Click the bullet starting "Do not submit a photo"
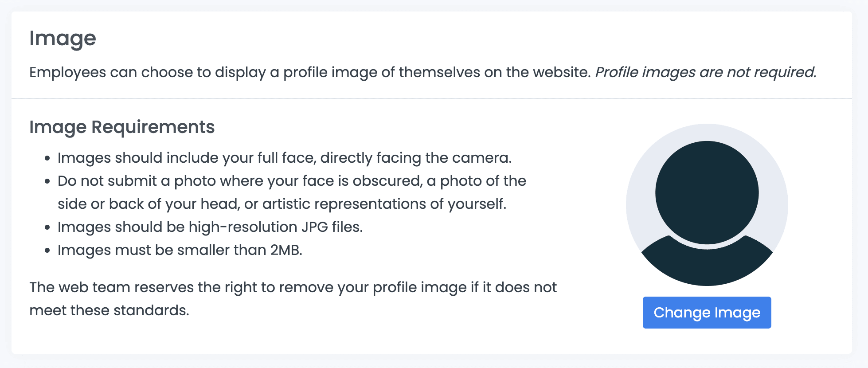868x368 pixels. point(292,181)
